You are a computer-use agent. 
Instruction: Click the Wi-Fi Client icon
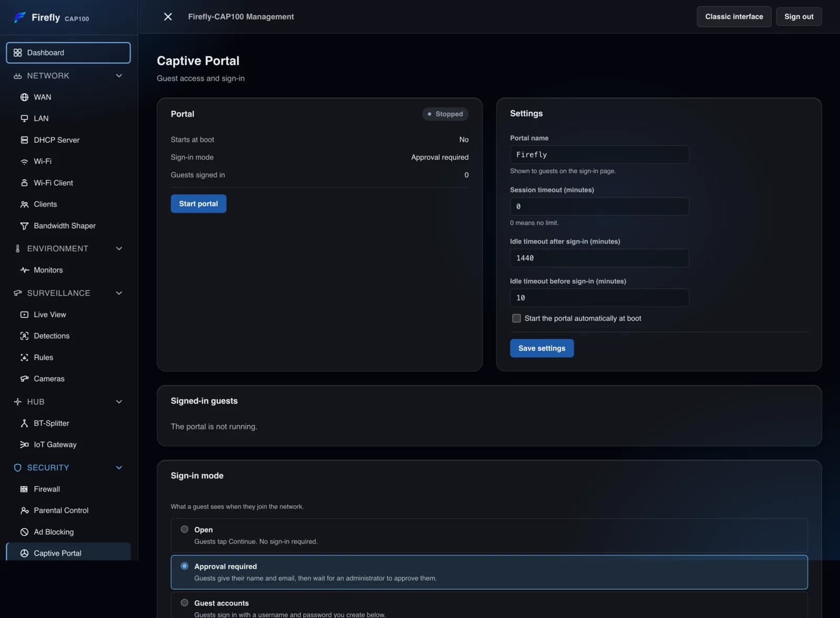click(24, 183)
